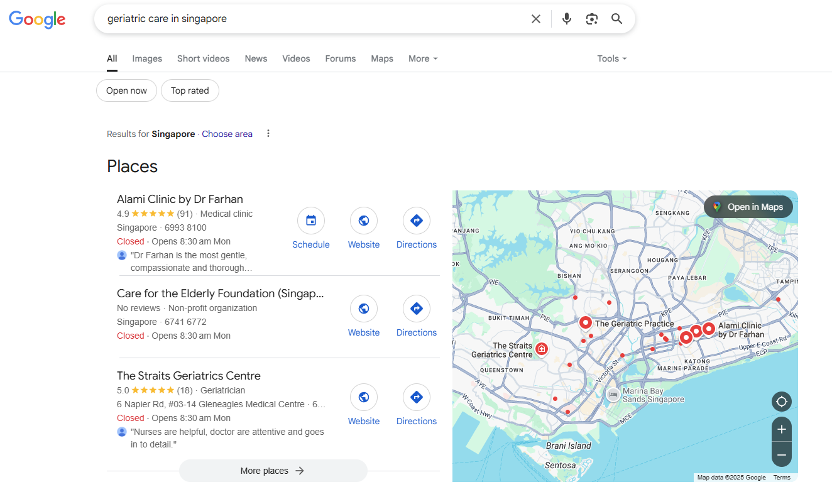The width and height of the screenshot is (832, 504).
Task: Click inside the search query input field
Action: click(314, 19)
